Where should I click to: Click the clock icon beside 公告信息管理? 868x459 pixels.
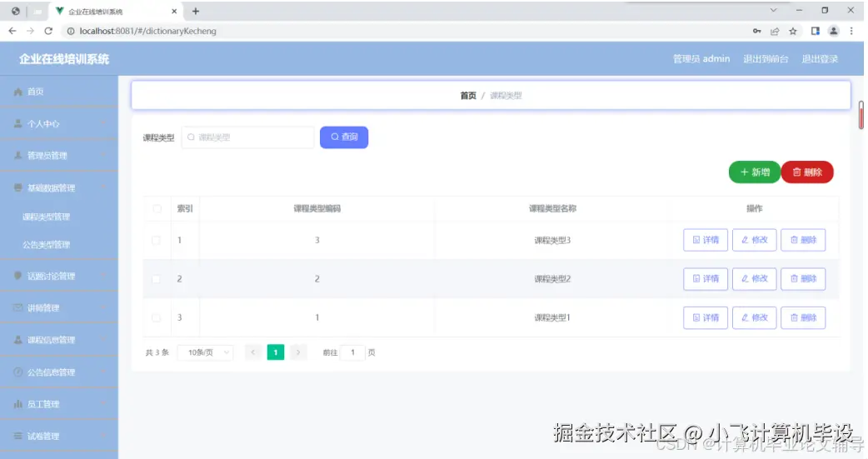[17, 372]
